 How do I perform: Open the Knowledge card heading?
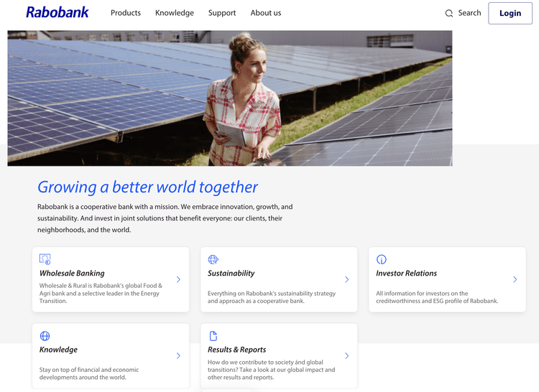point(58,350)
